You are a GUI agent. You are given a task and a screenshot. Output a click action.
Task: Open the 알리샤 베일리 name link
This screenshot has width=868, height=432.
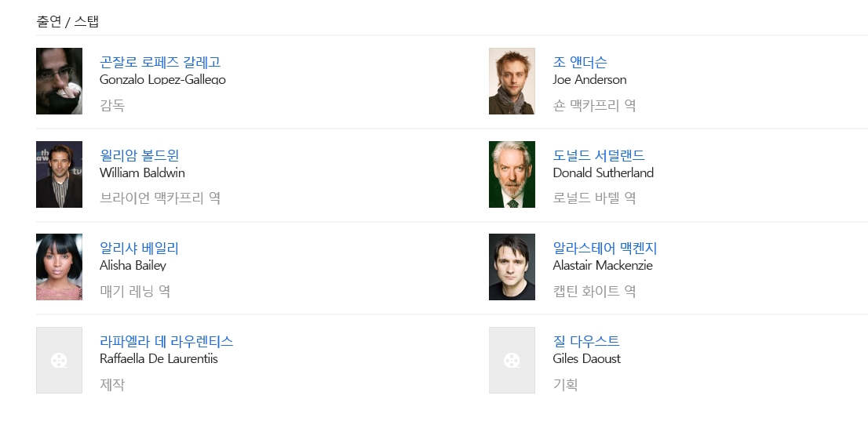click(x=140, y=248)
